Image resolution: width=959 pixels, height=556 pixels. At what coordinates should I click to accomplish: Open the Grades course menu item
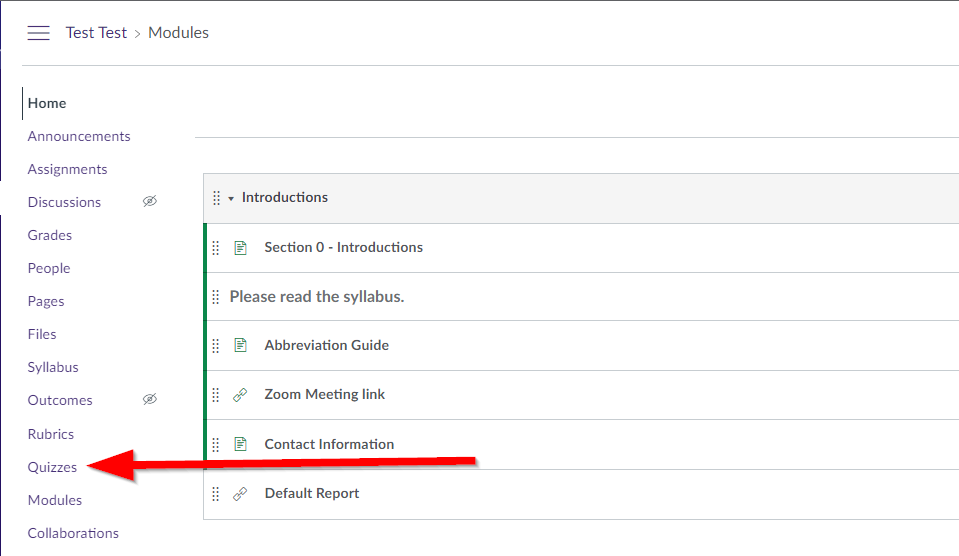click(50, 235)
